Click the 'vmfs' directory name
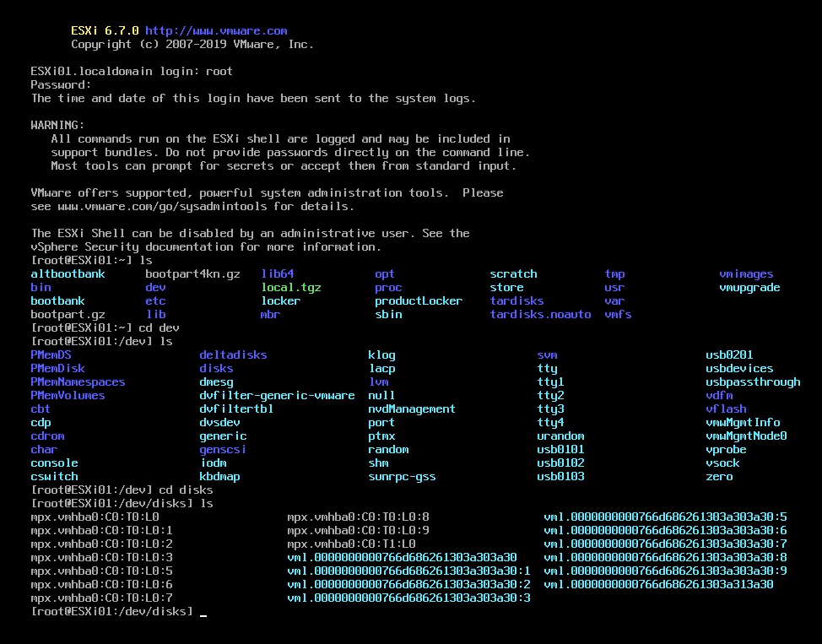Viewport: 822px width, 644px height. pyautogui.click(x=618, y=315)
